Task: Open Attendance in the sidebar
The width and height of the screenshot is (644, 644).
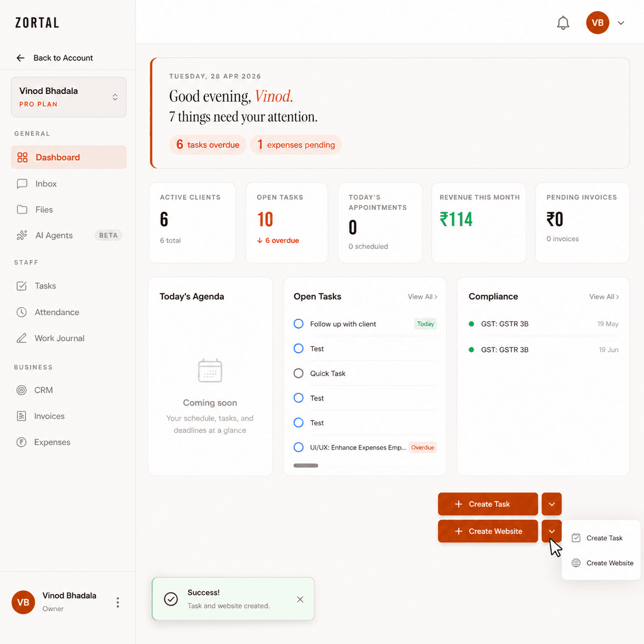Action: pyautogui.click(x=69, y=312)
